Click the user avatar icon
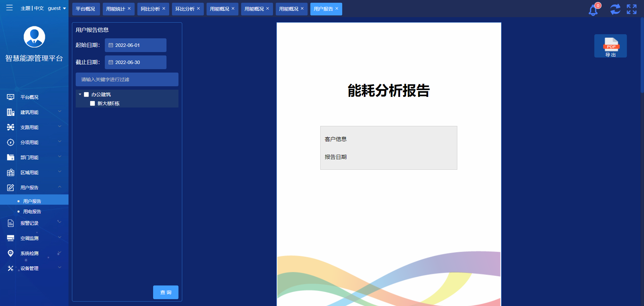 coord(34,37)
